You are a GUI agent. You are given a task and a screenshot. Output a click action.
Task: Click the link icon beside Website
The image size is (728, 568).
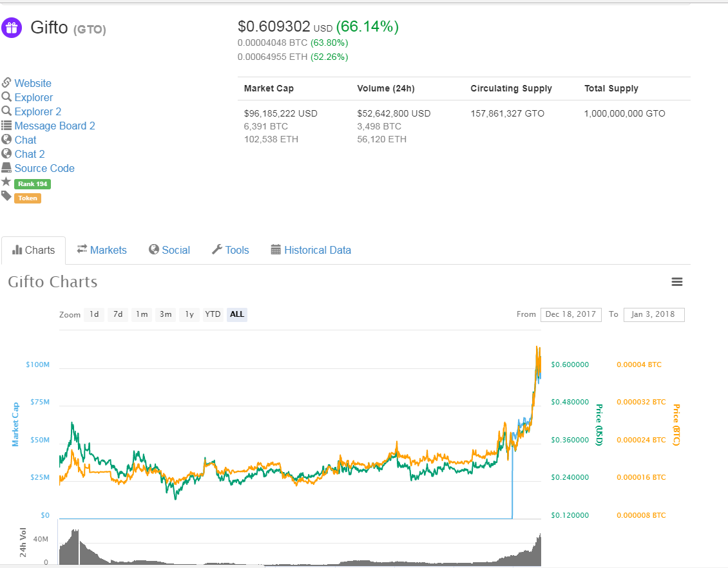point(6,82)
